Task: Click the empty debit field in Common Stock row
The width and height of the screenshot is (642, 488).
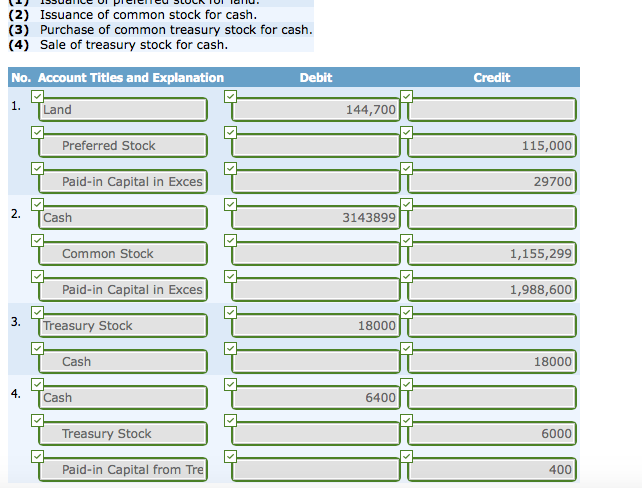Action: [316, 253]
